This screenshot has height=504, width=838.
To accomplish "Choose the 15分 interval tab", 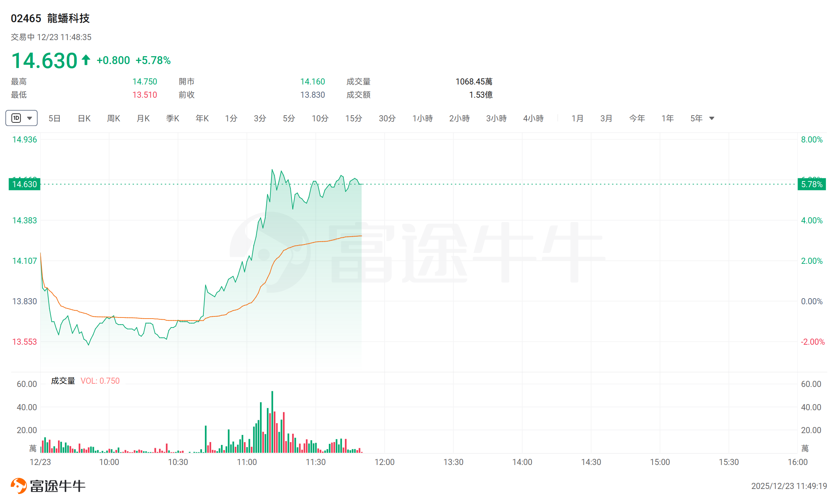I will 353,118.
